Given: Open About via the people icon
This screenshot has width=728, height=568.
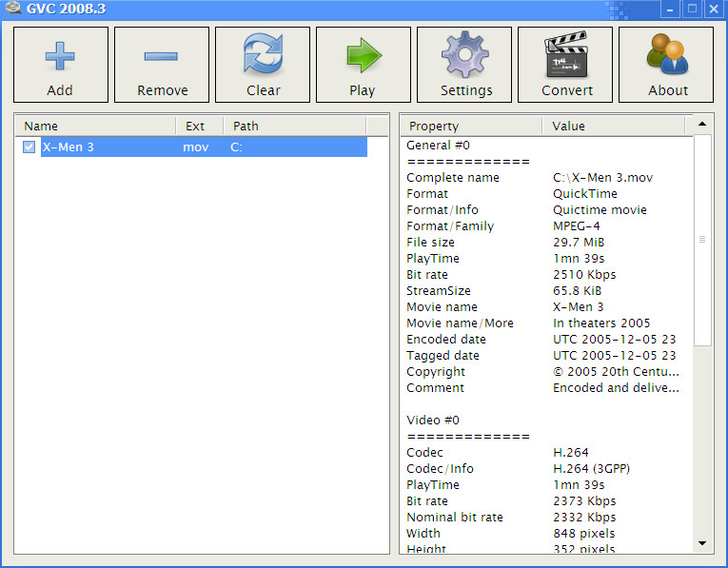Looking at the screenshot, I should (x=667, y=54).
